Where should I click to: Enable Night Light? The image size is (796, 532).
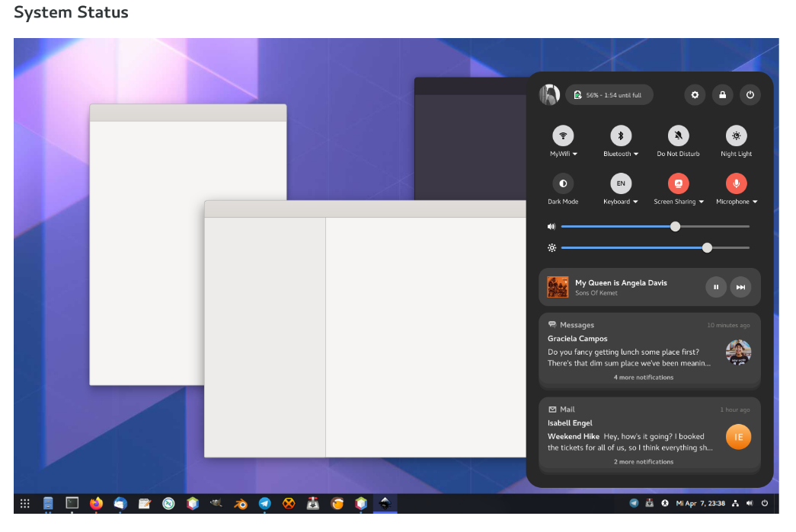coord(736,137)
